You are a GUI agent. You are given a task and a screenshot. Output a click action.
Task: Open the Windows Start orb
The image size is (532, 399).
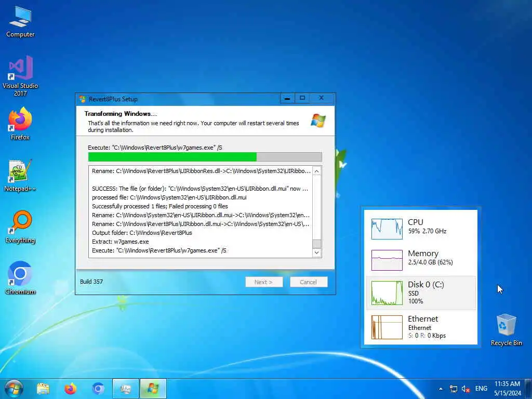pyautogui.click(x=14, y=389)
